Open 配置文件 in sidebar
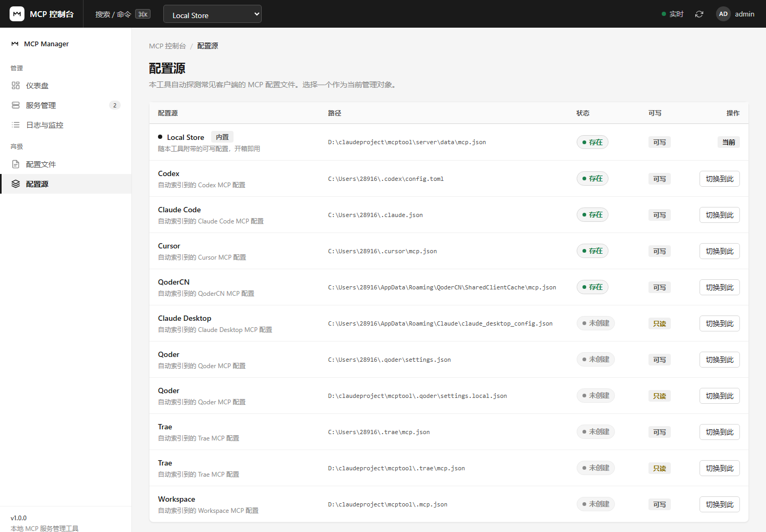Screen dimensions: 766x532 pyautogui.click(x=66, y=164)
